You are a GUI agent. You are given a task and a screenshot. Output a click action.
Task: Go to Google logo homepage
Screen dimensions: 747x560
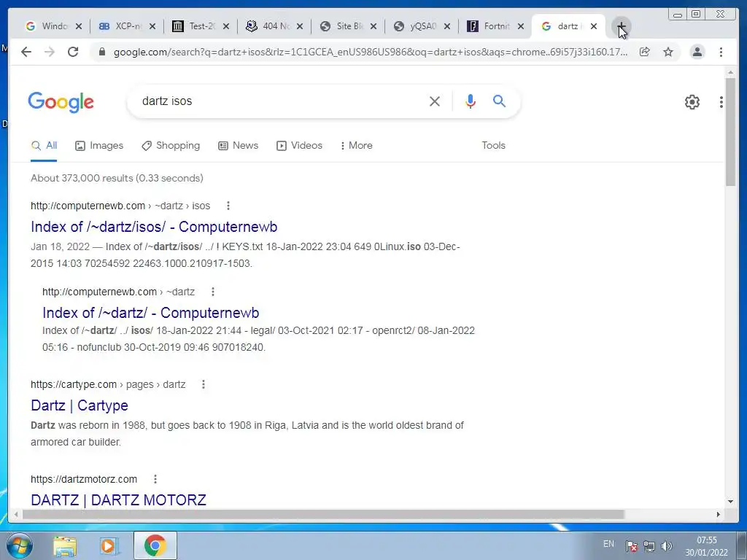(x=61, y=102)
